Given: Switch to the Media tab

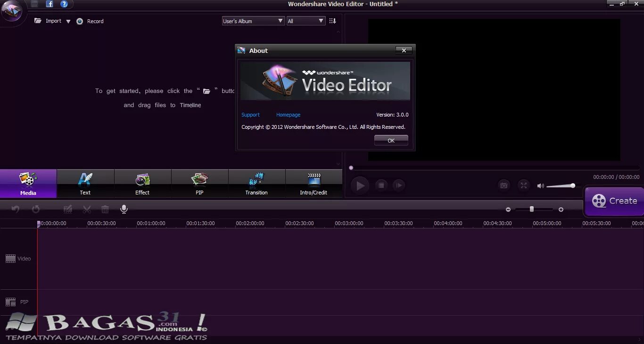Looking at the screenshot, I should click(28, 184).
